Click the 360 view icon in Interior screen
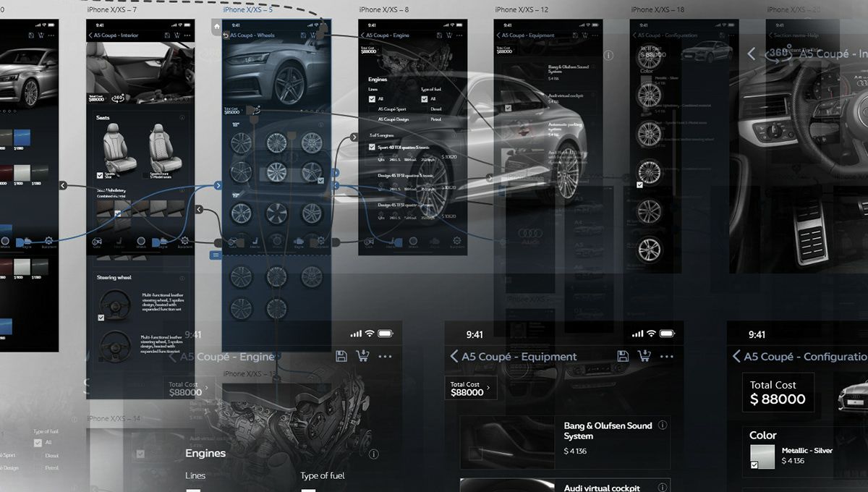868x492 pixels. tap(118, 98)
